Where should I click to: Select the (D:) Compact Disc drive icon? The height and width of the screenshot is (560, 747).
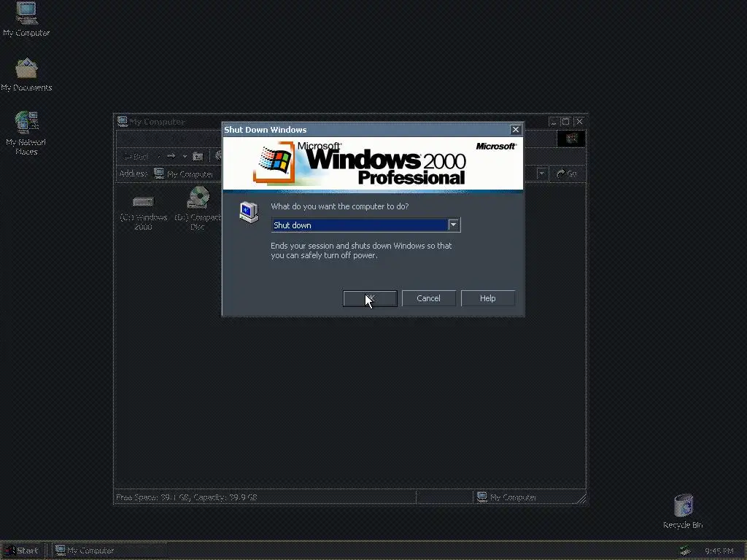[x=198, y=209]
